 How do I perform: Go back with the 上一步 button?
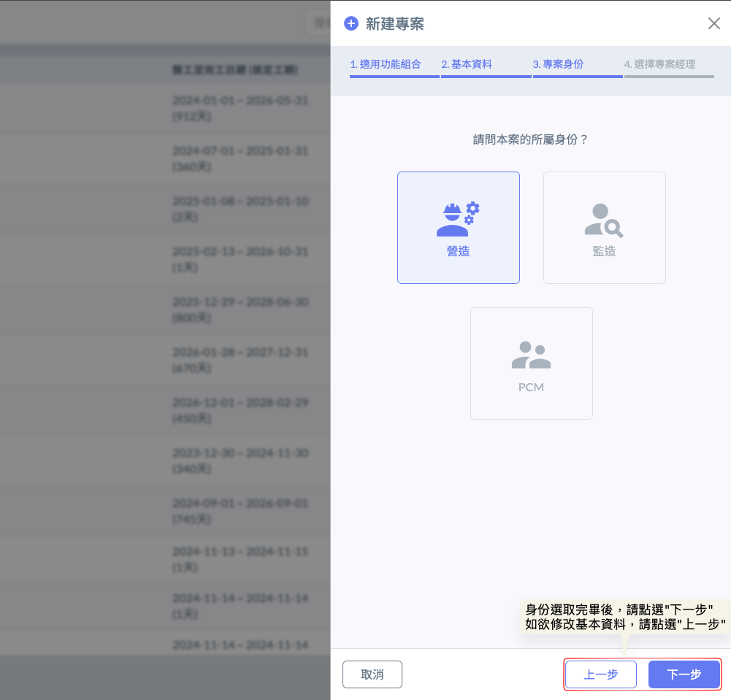[x=600, y=674]
